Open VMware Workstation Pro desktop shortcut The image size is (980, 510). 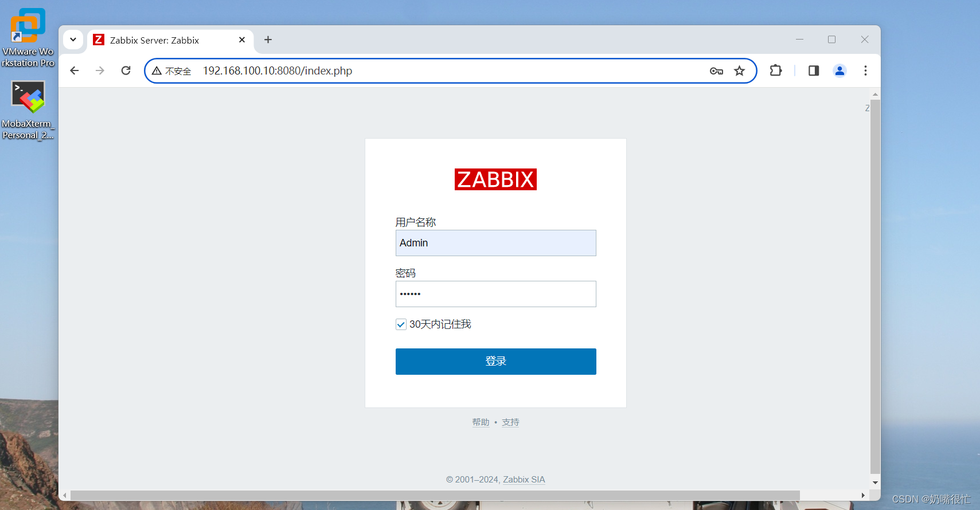28,37
